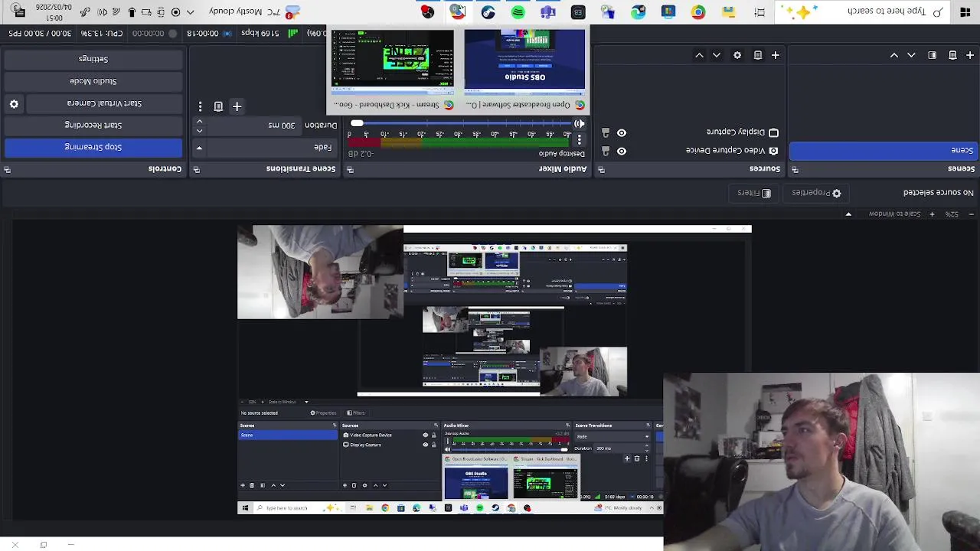Screen dimensions: 980x551
Task: Open the Fade transition dropdown
Action: tap(265, 147)
